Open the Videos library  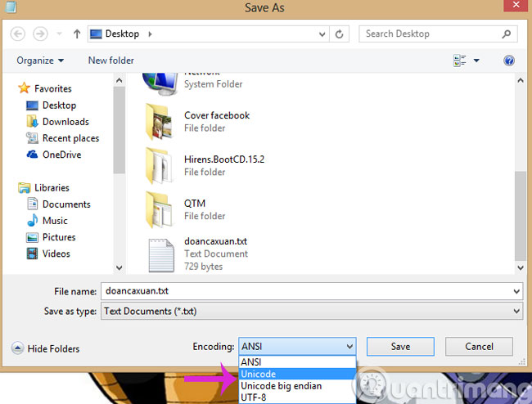[x=56, y=254]
